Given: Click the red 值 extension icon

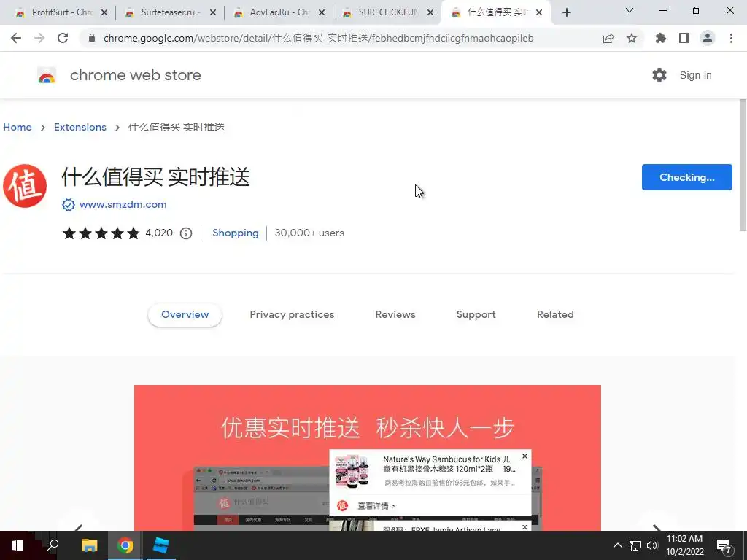Looking at the screenshot, I should 25,186.
